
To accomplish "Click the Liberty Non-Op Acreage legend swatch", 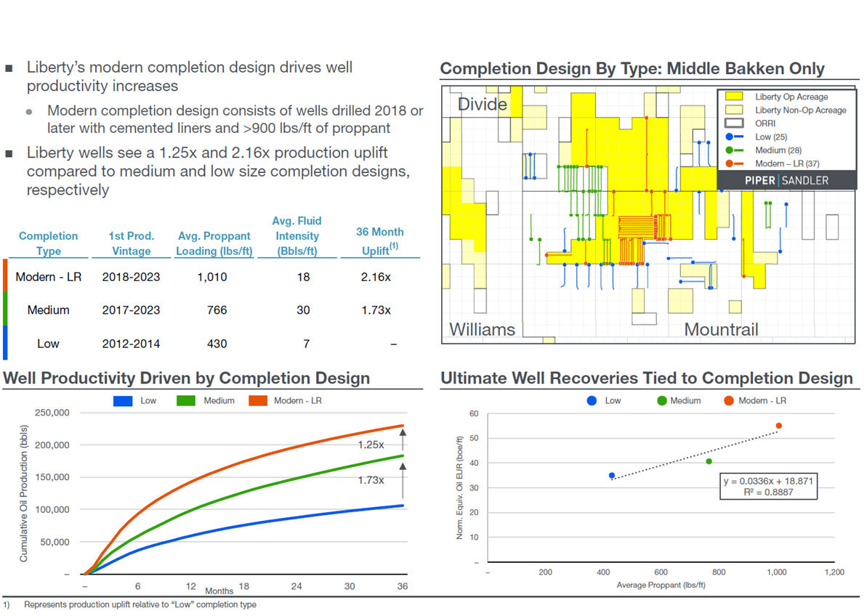I will click(x=733, y=110).
